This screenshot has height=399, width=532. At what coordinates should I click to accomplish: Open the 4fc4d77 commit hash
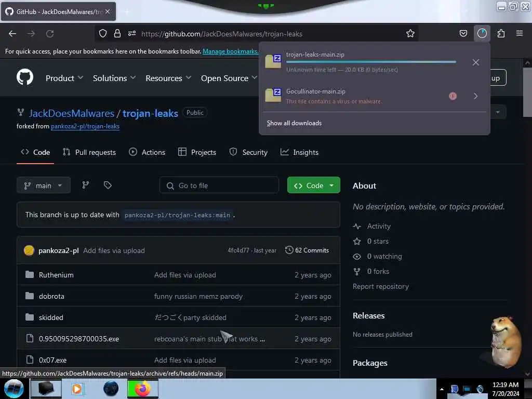tap(238, 250)
